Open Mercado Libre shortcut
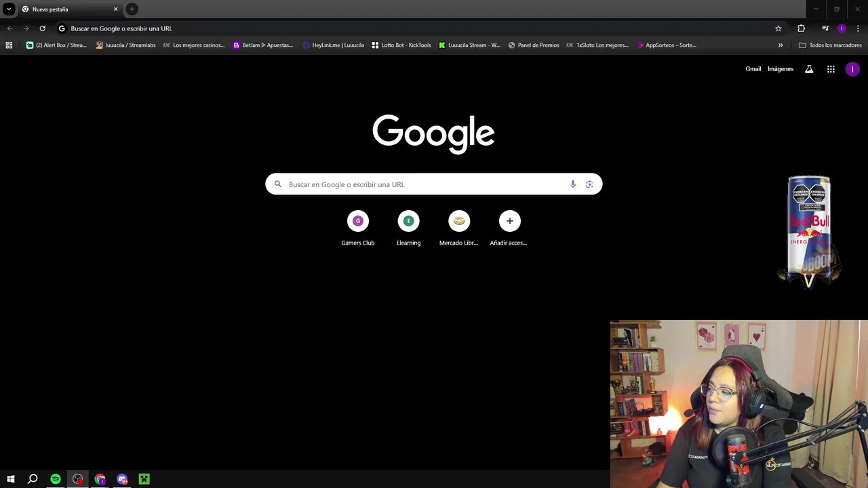This screenshot has height=488, width=868. (459, 228)
